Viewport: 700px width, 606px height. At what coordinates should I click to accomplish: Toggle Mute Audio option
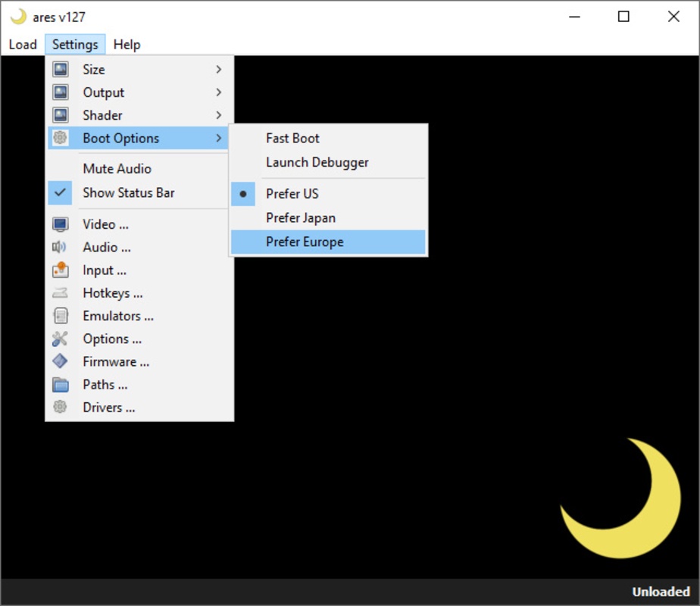coord(139,169)
